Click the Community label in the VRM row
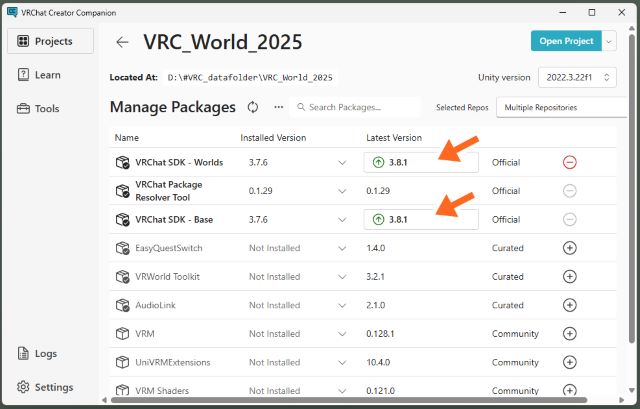The height and width of the screenshot is (409, 640). tap(515, 334)
